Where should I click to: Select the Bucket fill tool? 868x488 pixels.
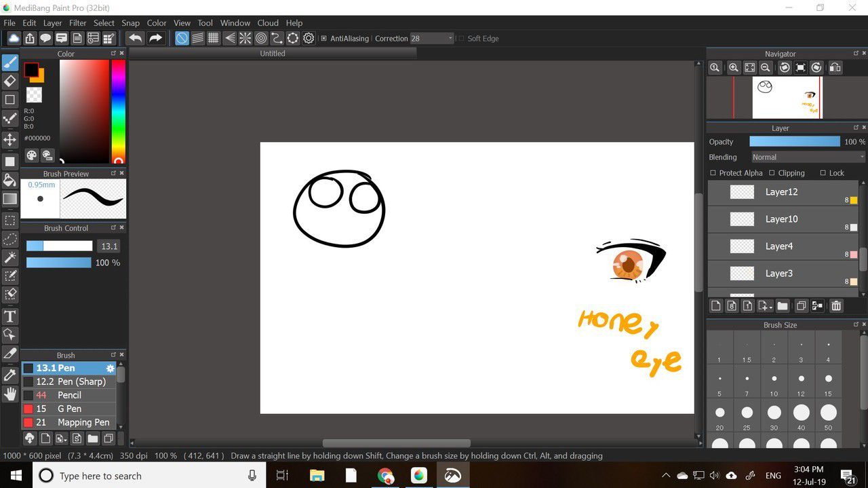(x=10, y=180)
